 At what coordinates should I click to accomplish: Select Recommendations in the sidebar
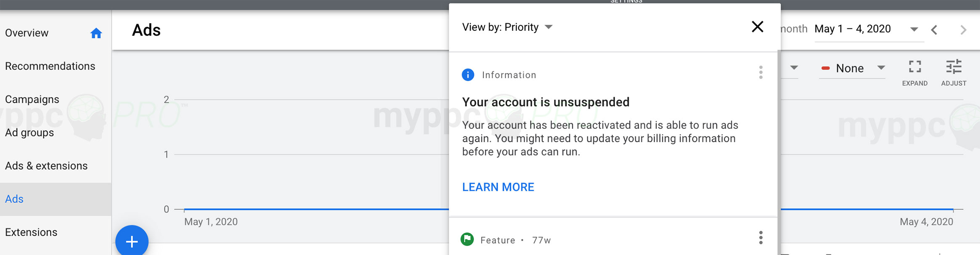click(x=50, y=66)
